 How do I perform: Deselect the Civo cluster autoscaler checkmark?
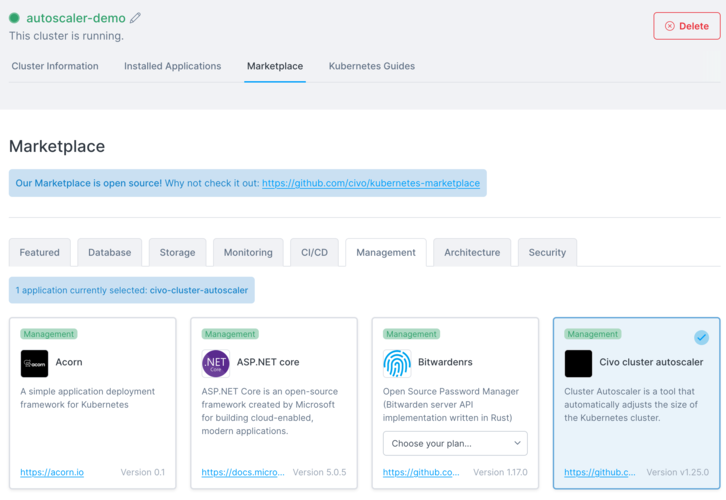point(701,338)
